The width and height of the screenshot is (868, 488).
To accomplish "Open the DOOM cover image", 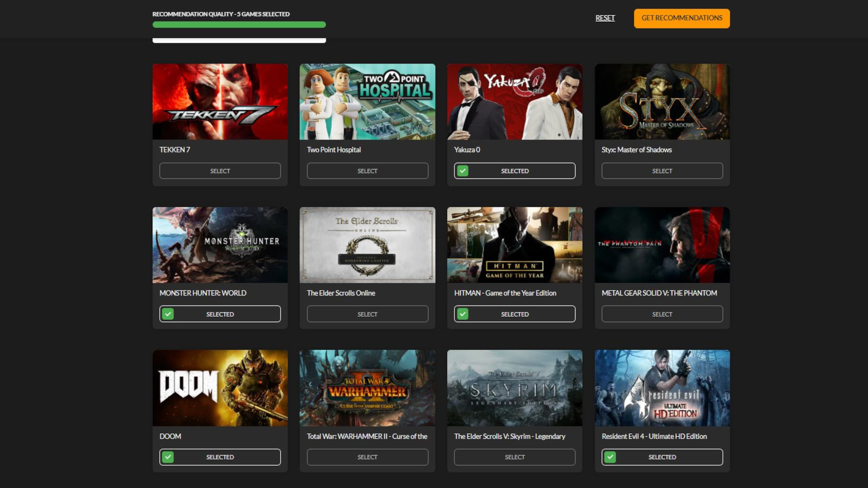I will click(x=220, y=388).
